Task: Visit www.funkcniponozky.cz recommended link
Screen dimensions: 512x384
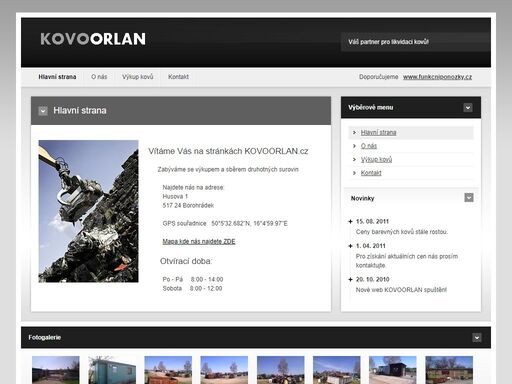Action: pos(437,77)
